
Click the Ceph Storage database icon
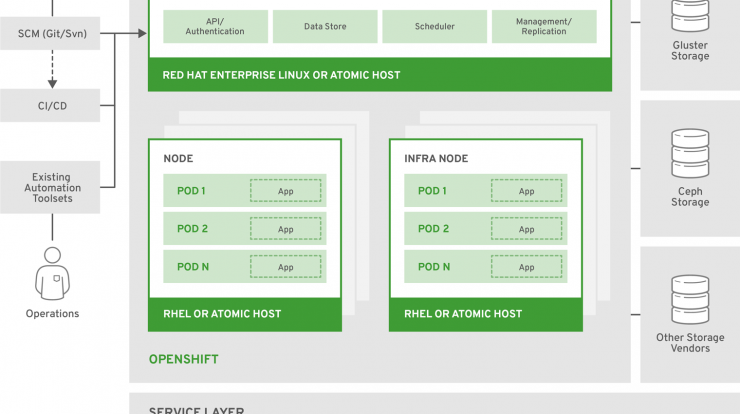pos(690,153)
